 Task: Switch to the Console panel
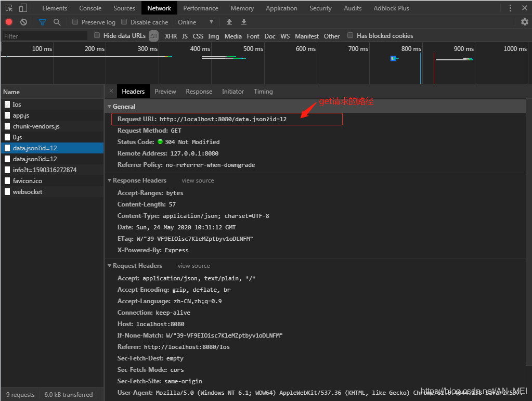90,8
